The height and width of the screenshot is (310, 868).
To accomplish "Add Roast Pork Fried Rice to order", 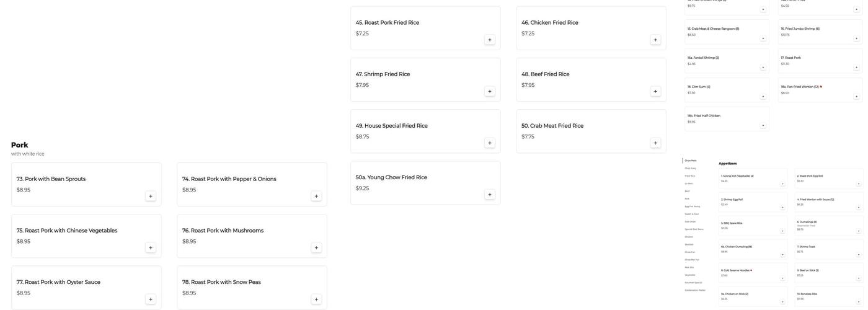I will pyautogui.click(x=490, y=40).
